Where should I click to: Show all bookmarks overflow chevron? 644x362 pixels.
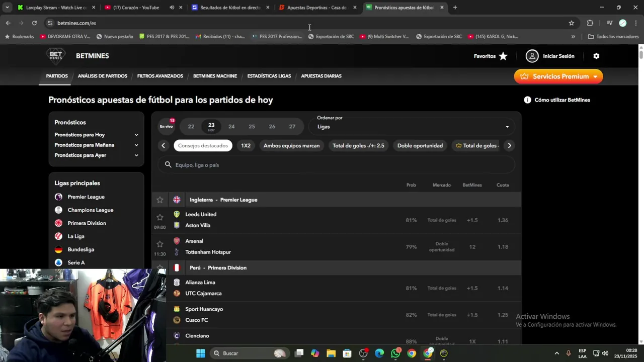(x=573, y=37)
